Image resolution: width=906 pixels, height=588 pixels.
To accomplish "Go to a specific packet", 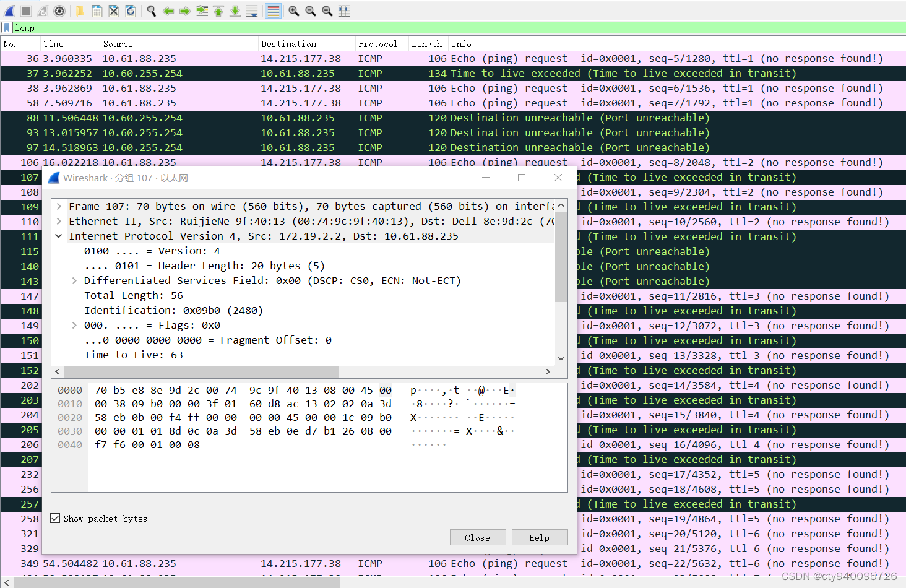I will click(201, 11).
